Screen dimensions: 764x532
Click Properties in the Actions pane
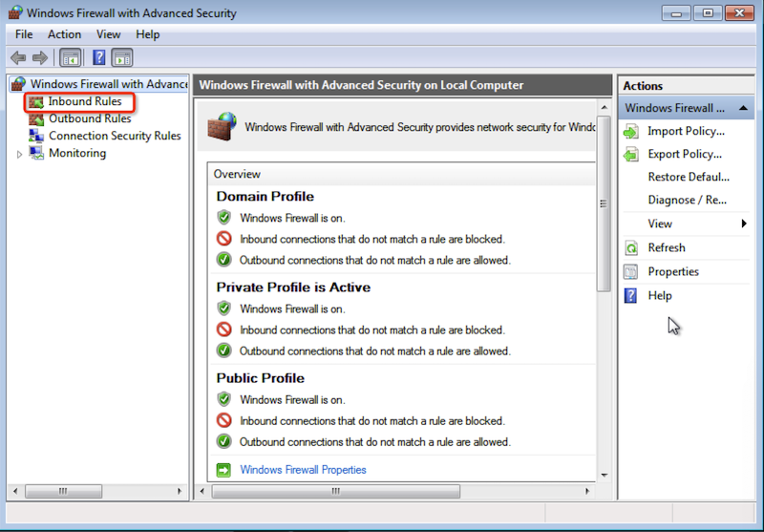[x=673, y=271]
